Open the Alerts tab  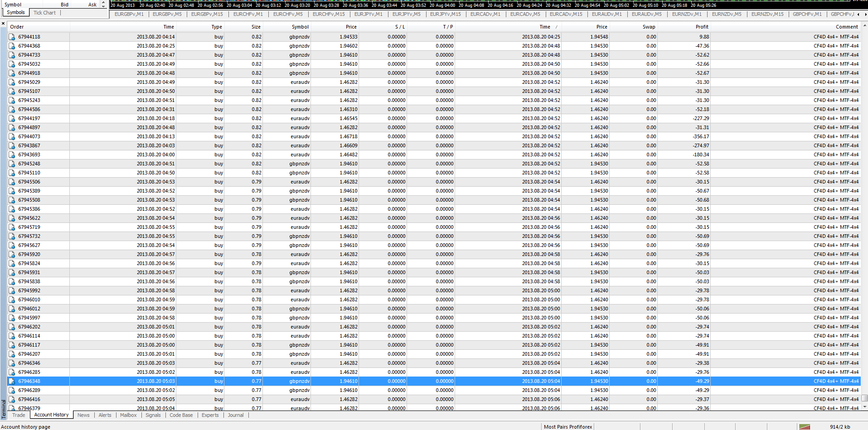[105, 415]
